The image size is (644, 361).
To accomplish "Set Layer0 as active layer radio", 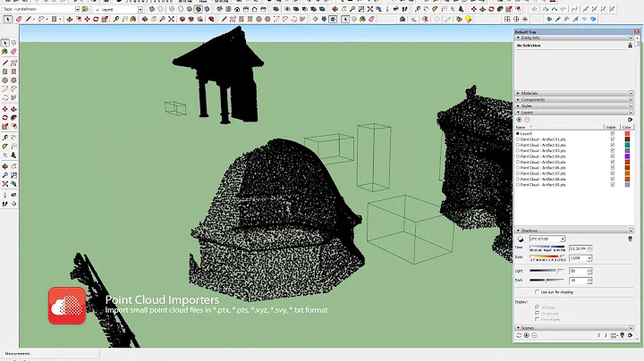I will tap(518, 134).
